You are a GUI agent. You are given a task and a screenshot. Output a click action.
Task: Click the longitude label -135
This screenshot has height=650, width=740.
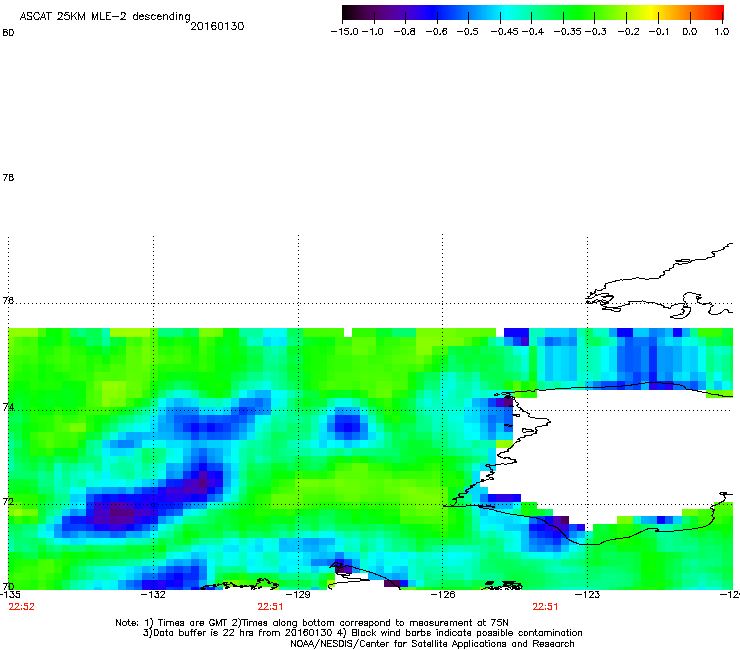10,595
